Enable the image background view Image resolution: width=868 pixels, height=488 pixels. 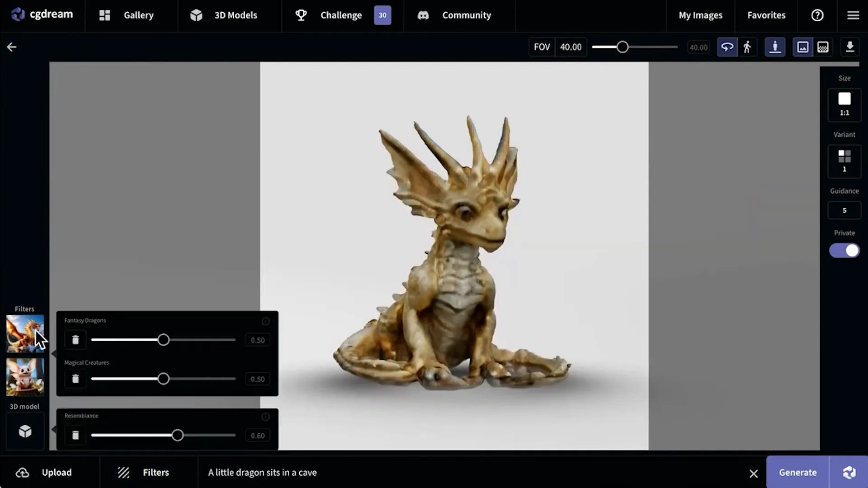tap(802, 47)
